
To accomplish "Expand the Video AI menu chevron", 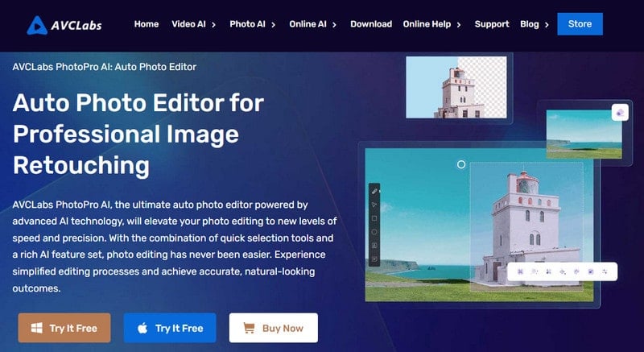I will (x=213, y=25).
